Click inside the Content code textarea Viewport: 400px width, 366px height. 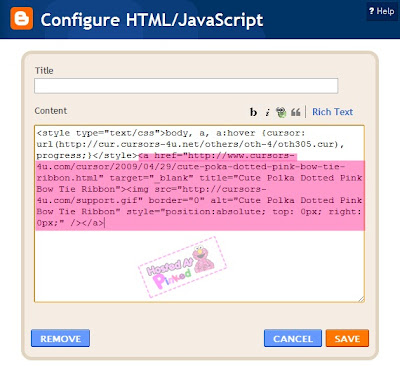click(x=199, y=214)
